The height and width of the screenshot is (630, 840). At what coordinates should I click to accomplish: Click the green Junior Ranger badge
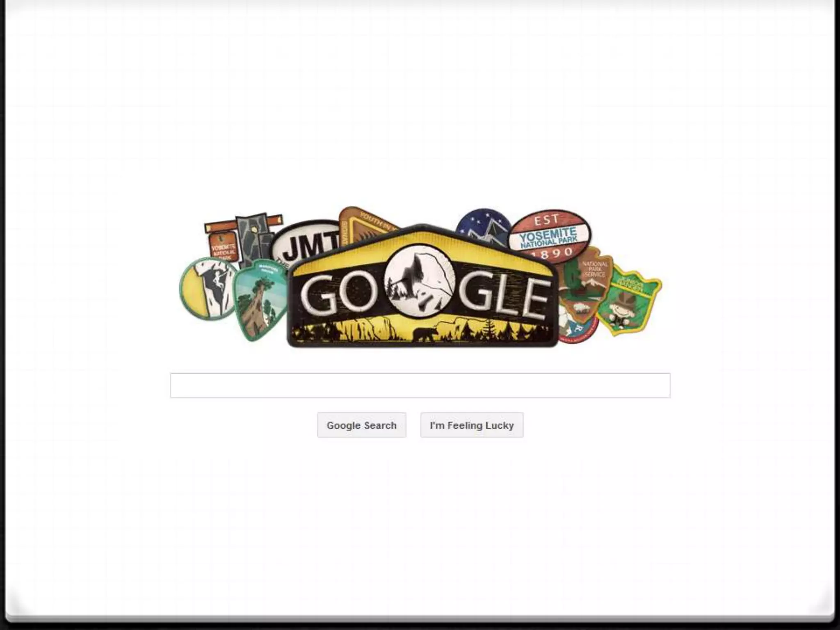629,300
